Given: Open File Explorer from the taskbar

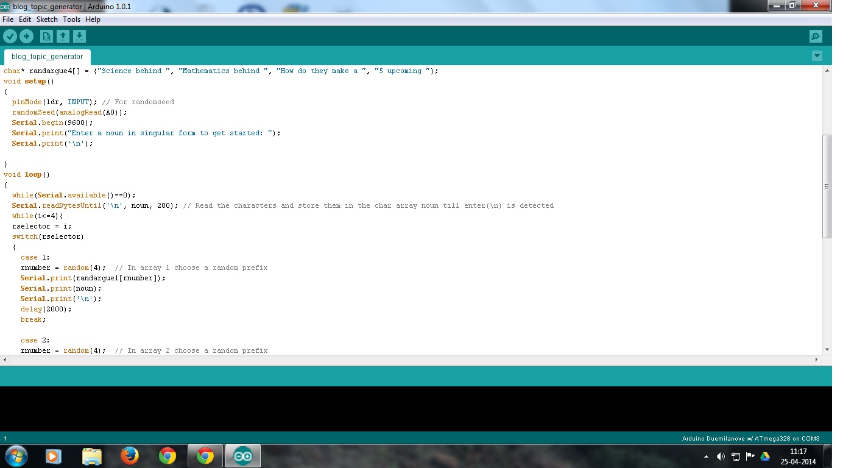Looking at the screenshot, I should pos(91,455).
